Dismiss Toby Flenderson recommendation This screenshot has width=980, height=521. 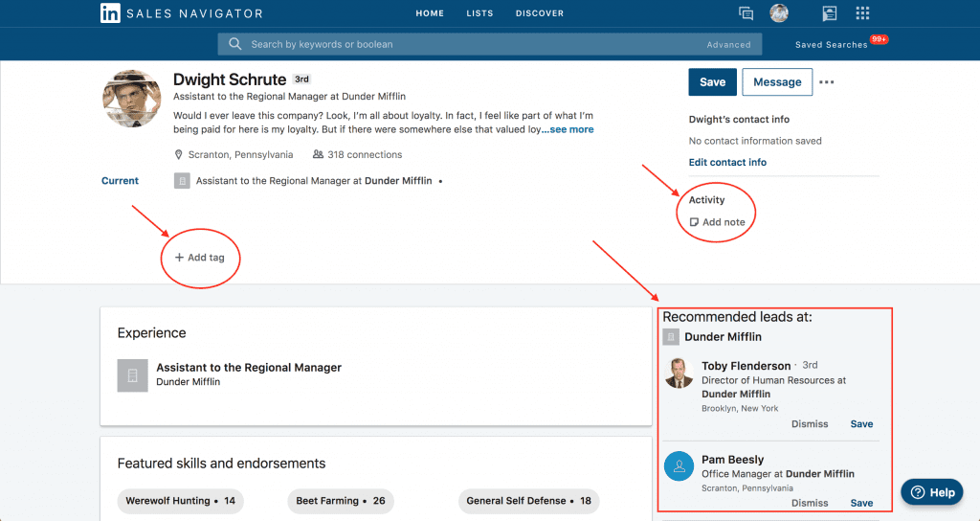(x=810, y=424)
